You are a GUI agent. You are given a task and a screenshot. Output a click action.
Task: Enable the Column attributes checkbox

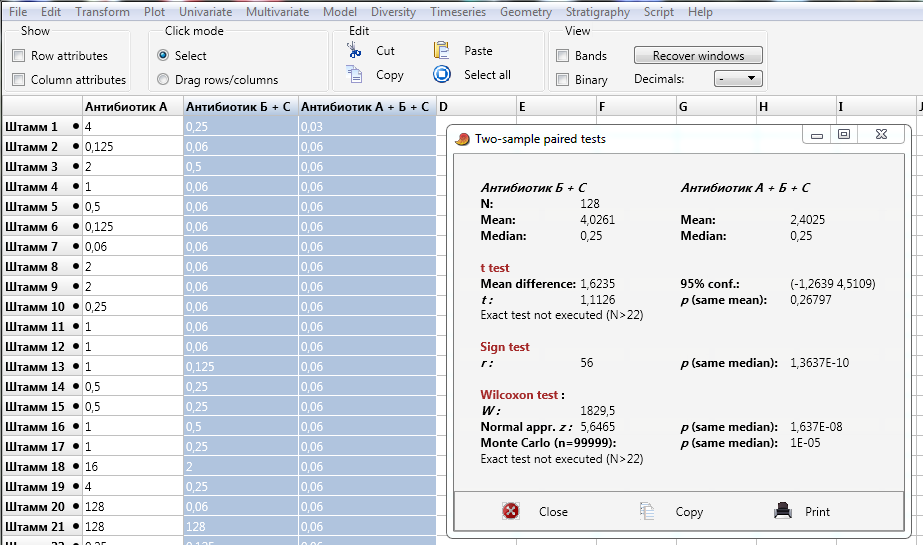click(18, 80)
